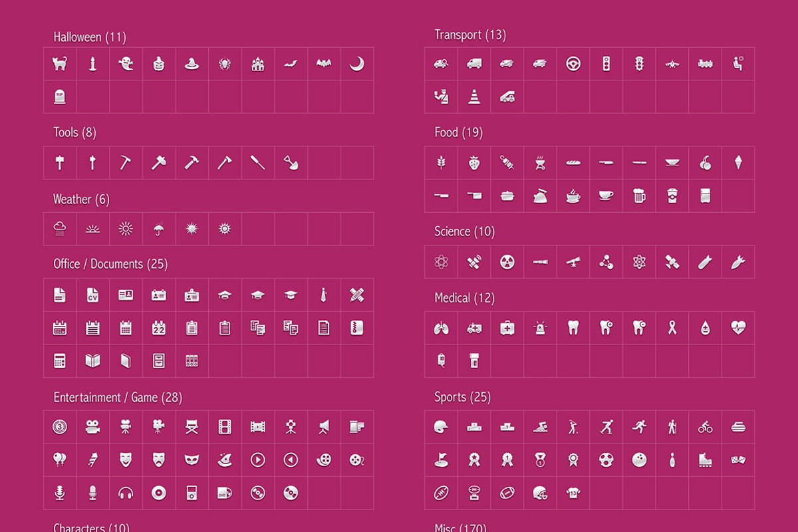Click the megaphone icon
Viewport: 798px width, 532px height.
pyautogui.click(x=324, y=426)
